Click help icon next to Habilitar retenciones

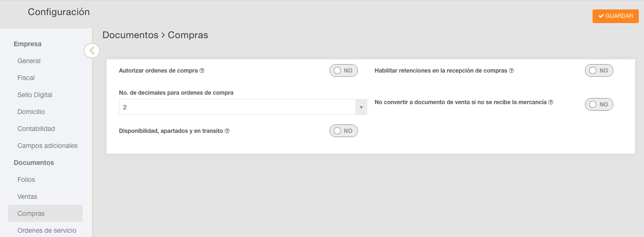point(511,71)
